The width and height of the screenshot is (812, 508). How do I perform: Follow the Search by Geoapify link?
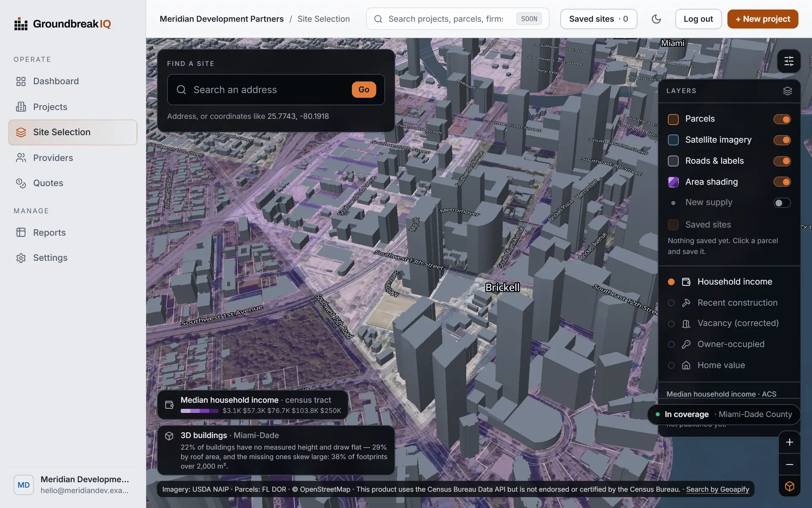click(x=717, y=489)
